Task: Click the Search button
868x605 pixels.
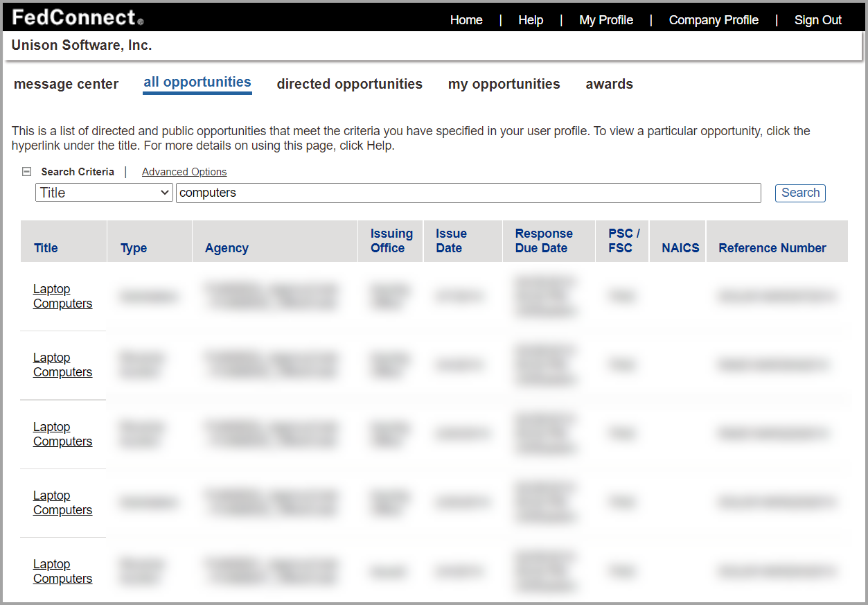Action: [799, 193]
